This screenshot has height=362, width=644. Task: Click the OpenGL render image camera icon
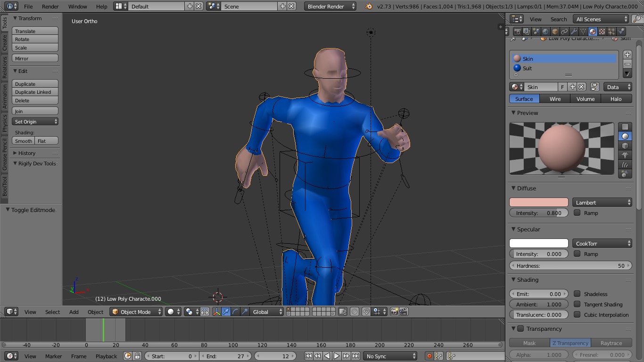(x=394, y=312)
